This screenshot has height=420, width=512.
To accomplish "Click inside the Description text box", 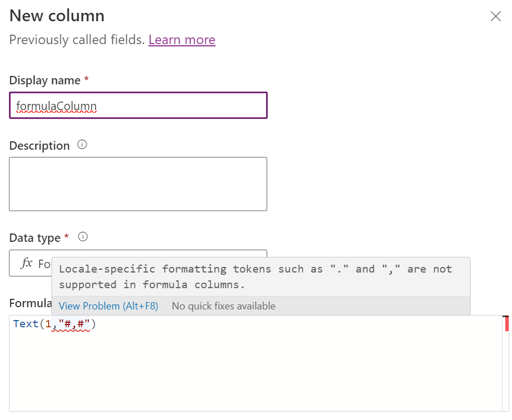I will (138, 183).
